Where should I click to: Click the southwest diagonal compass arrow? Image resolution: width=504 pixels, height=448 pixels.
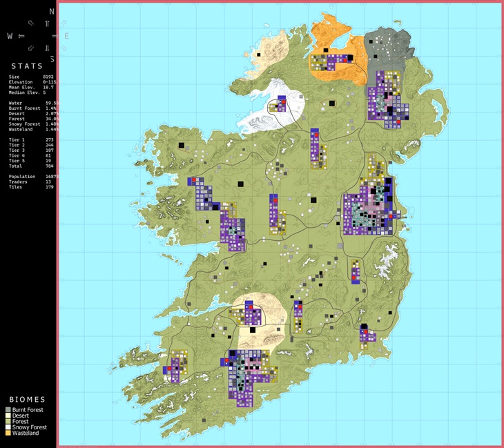tap(31, 48)
